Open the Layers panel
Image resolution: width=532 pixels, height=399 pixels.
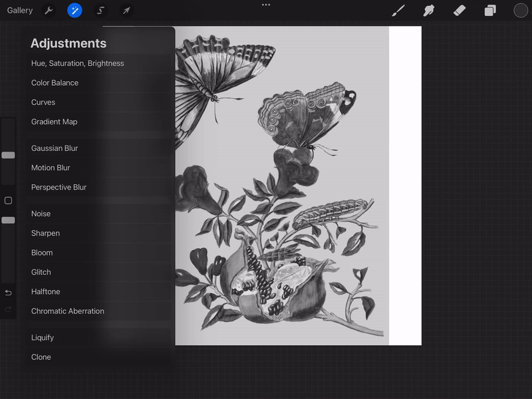coord(490,11)
